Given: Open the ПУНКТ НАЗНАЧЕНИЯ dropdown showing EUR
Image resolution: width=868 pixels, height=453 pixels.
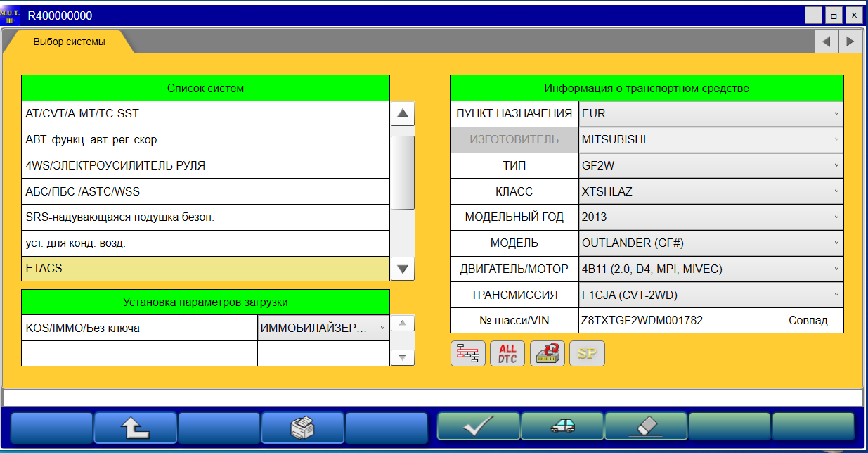Looking at the screenshot, I should 711,113.
